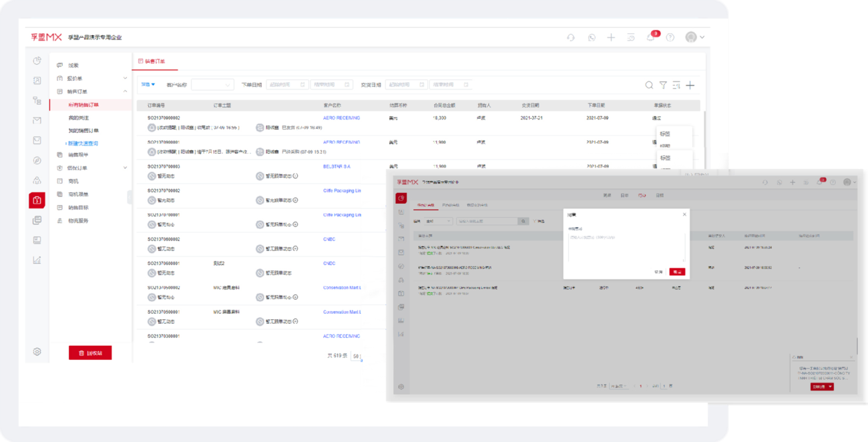Click order number SO21370700003
Screen dimensions: 868x442
(x=164, y=166)
